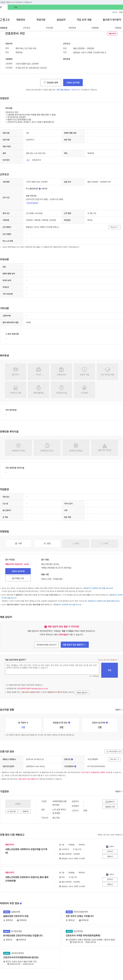Open the 채용정보 main menu
Image resolution: width=123 pixels, height=980 pixels.
[x=20, y=20]
